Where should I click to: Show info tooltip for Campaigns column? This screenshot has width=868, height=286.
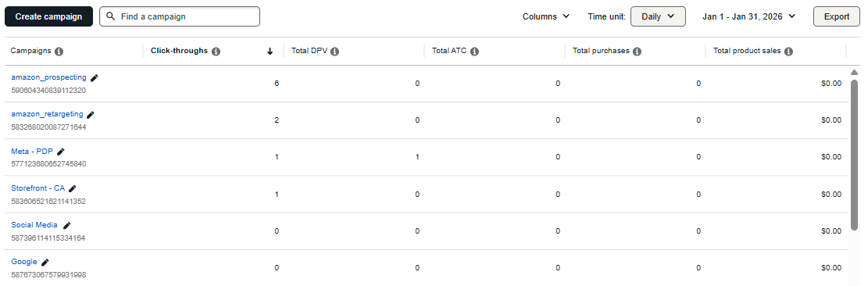59,52
